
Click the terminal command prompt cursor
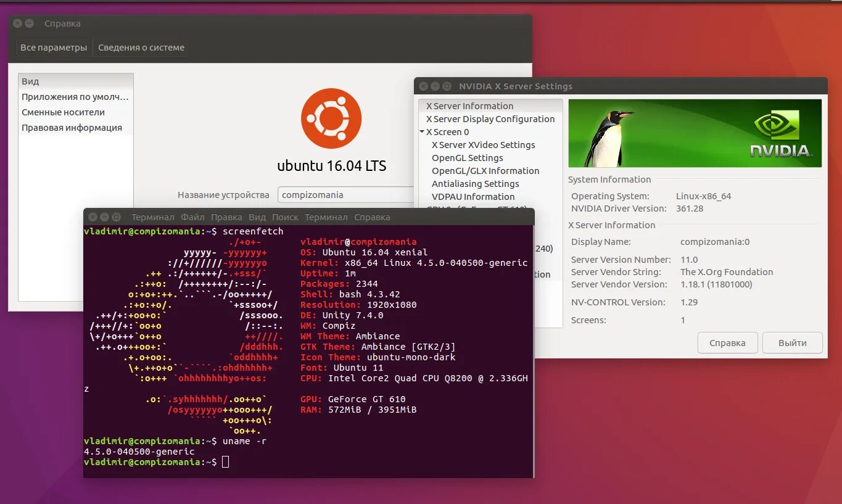[x=225, y=462]
